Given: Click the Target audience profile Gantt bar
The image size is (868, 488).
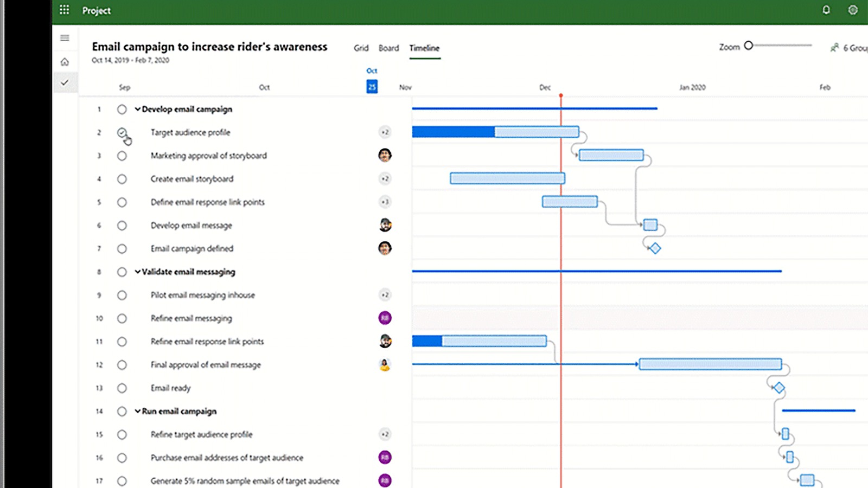Looking at the screenshot, I should point(495,132).
